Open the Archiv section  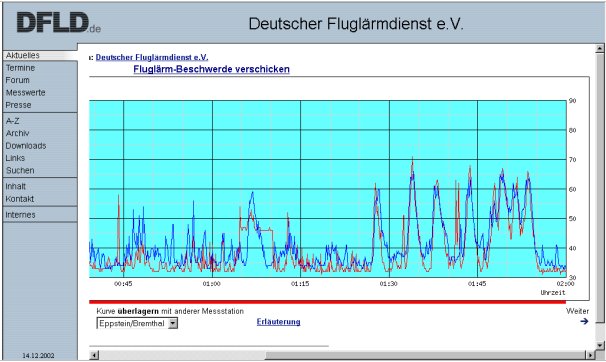tap(17, 133)
